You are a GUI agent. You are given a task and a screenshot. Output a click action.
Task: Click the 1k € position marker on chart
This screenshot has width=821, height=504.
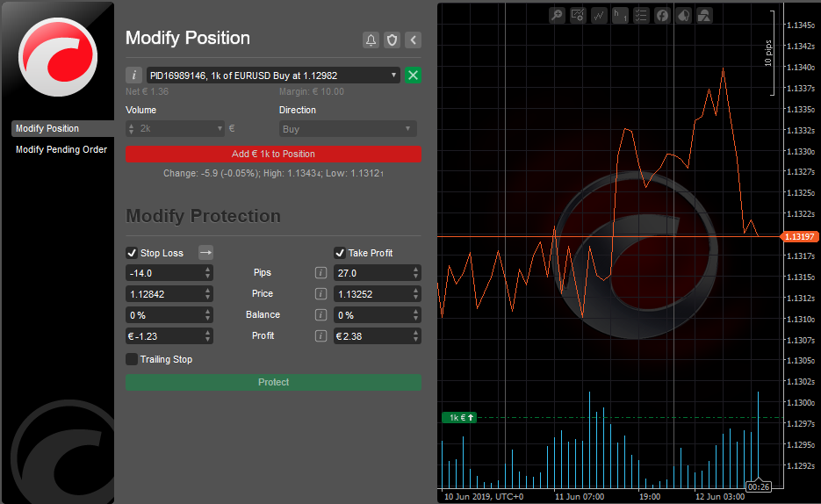[x=459, y=418]
